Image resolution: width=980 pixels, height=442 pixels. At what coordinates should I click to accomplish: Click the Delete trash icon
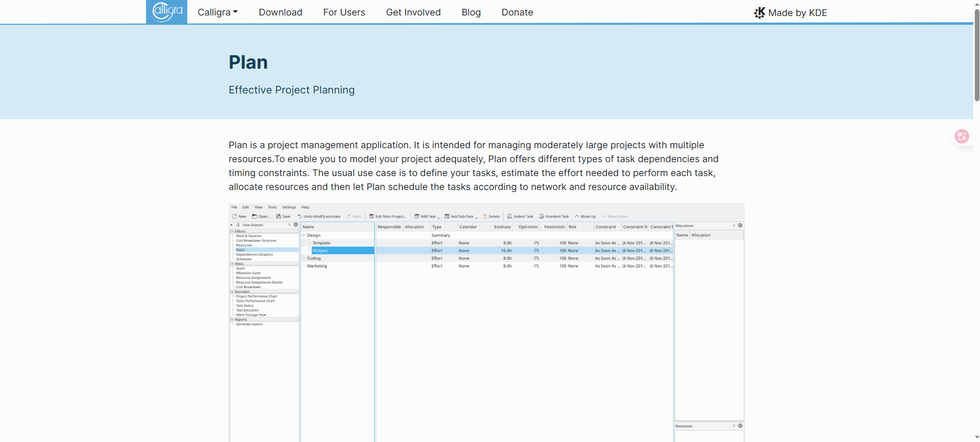(x=485, y=216)
